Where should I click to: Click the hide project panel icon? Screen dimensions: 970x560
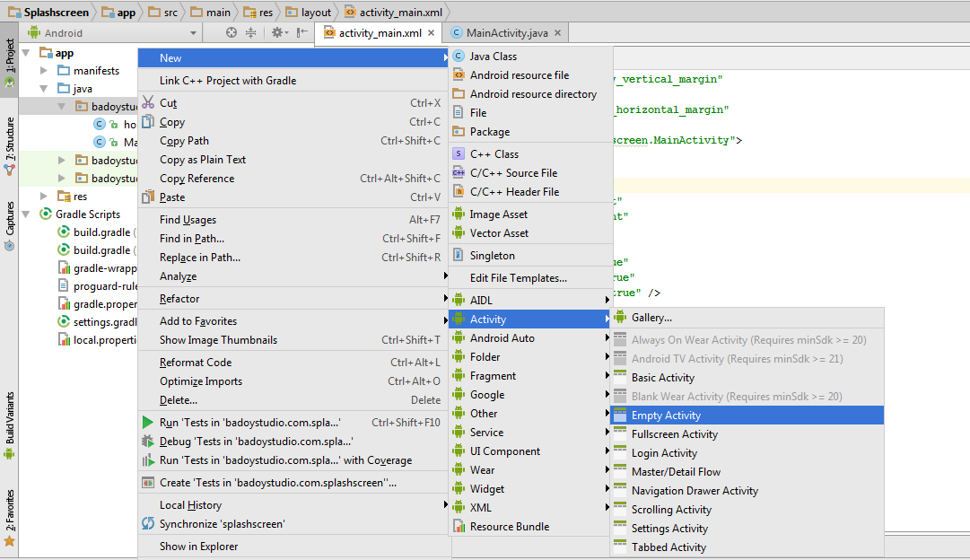[x=302, y=32]
